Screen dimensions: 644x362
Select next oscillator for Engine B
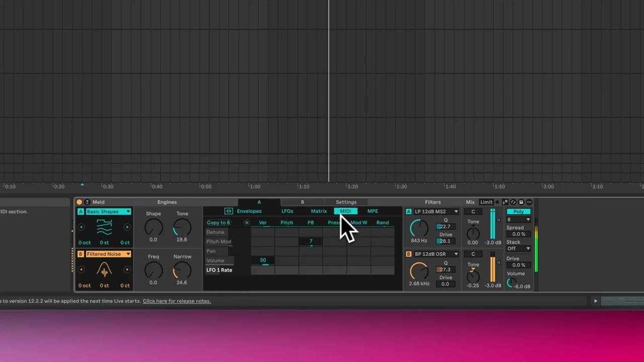click(x=127, y=269)
